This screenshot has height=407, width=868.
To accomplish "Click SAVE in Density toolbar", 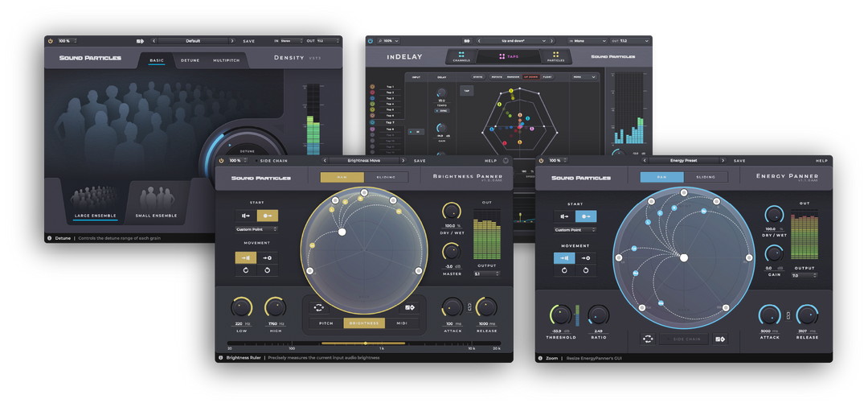I will click(249, 41).
